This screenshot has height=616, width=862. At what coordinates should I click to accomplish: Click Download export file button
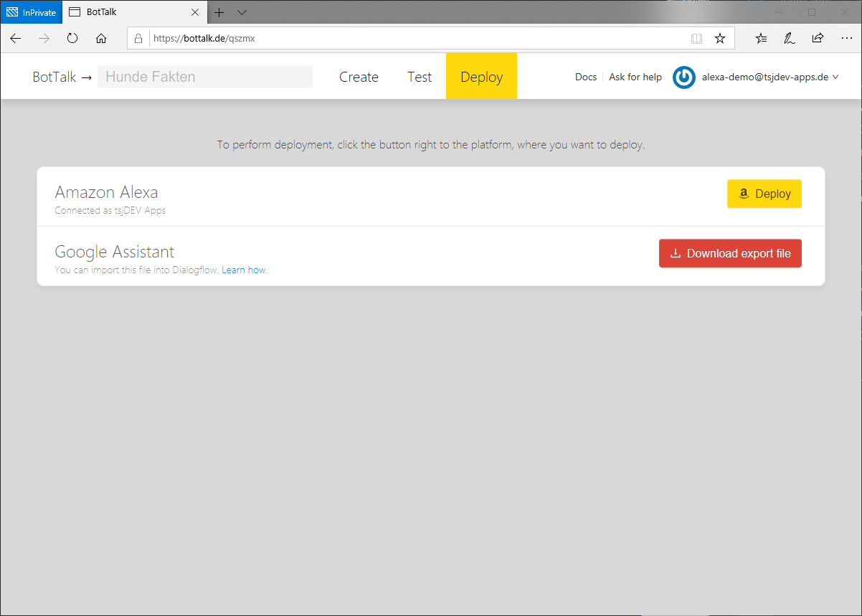point(730,253)
